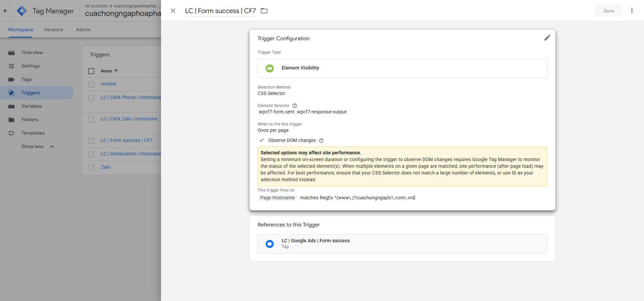644x301 pixels.
Task: Switch to the Workspace tab
Action: 21,30
